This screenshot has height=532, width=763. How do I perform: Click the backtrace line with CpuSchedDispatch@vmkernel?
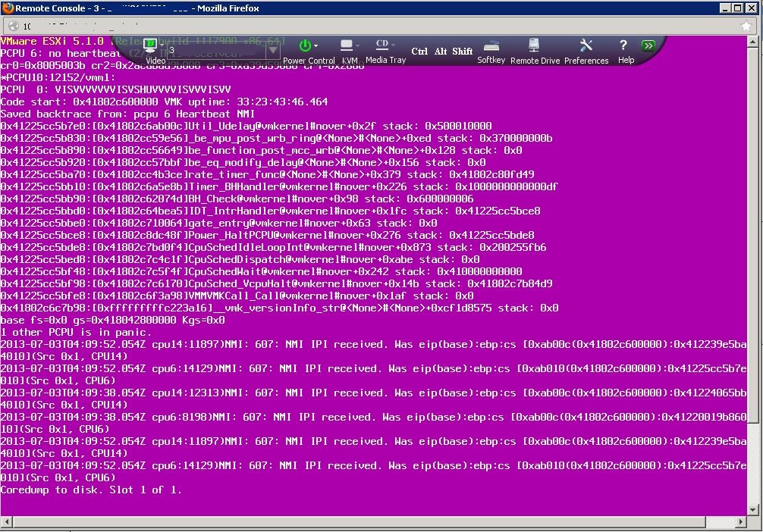point(240,259)
